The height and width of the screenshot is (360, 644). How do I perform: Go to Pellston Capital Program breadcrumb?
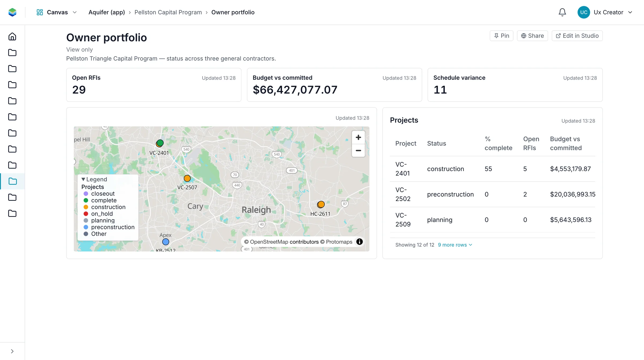(168, 12)
